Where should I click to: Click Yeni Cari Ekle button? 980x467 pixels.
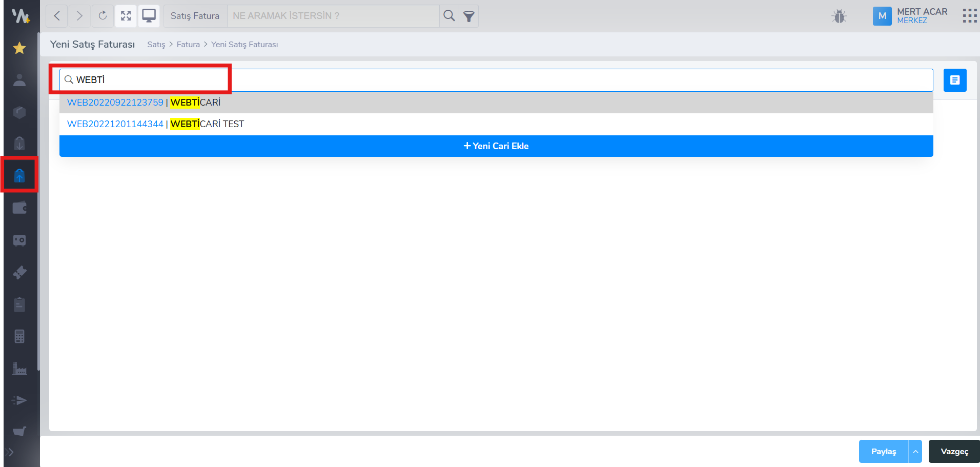coord(496,146)
